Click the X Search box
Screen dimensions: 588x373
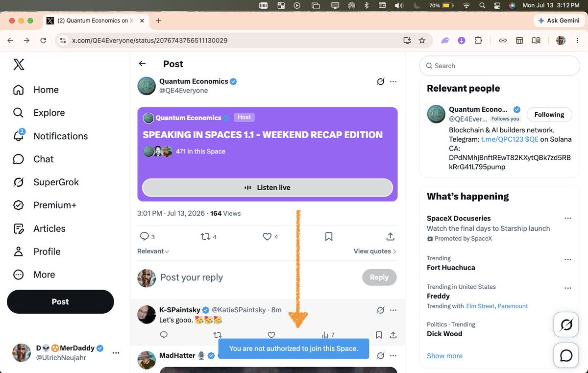coord(500,66)
